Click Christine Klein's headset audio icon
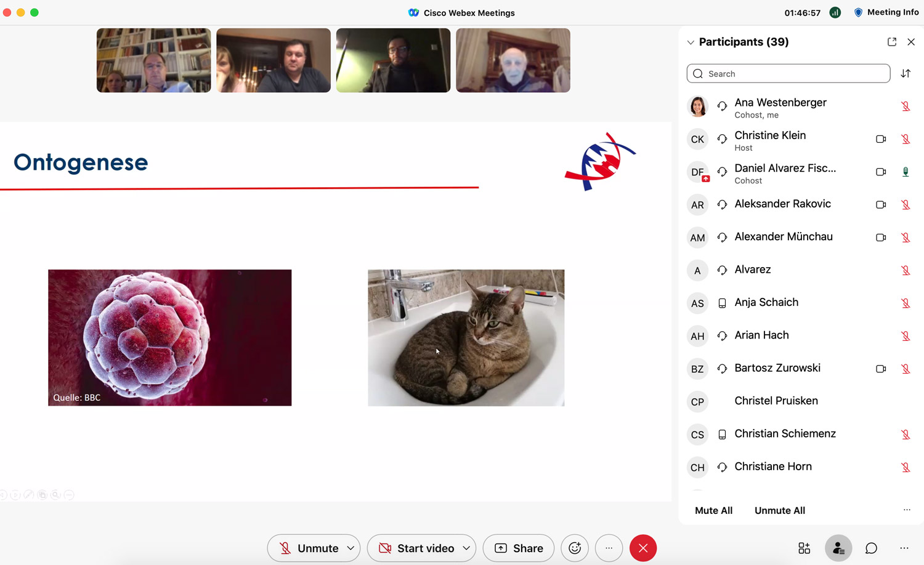924x565 pixels. tap(722, 139)
